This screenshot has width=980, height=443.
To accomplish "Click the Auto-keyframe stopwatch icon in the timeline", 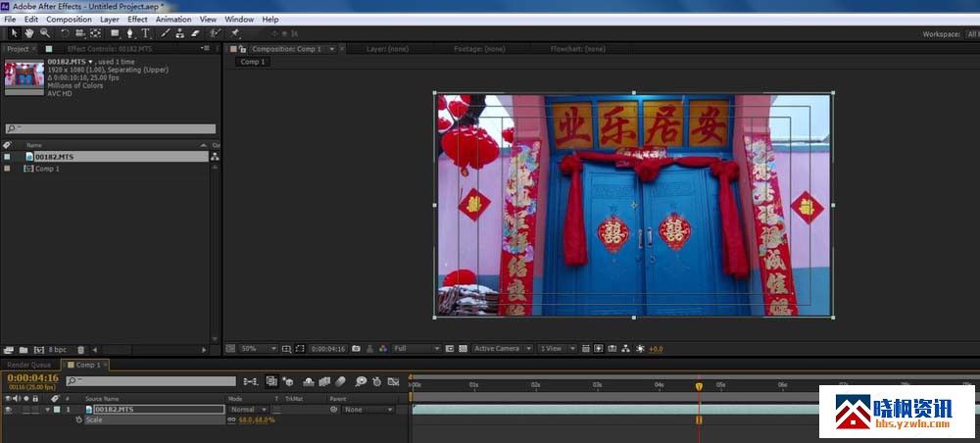I will (377, 381).
